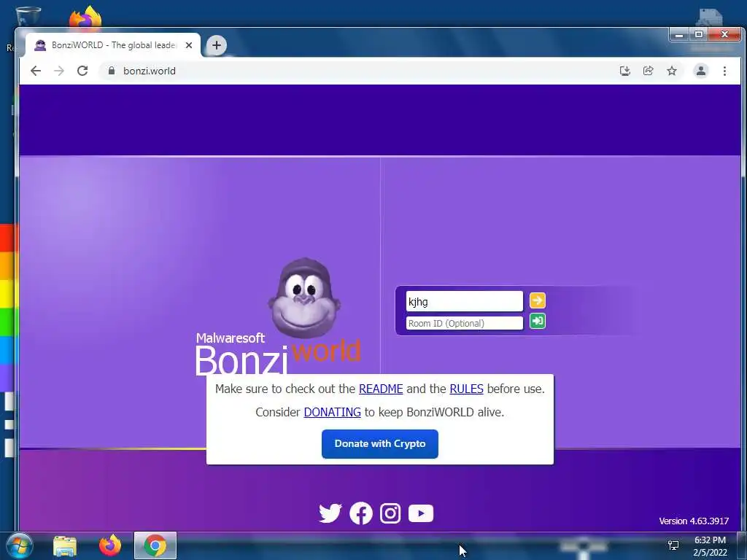Click the Room ID (Optional) field
This screenshot has height=560, width=747.
[464, 323]
